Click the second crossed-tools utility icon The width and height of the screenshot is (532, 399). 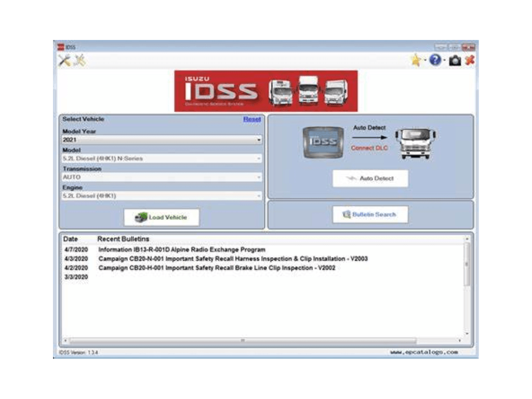[80, 61]
